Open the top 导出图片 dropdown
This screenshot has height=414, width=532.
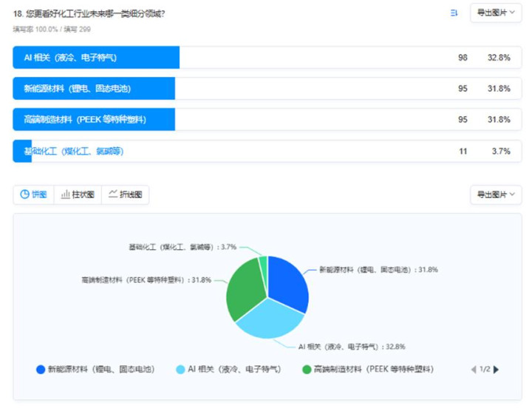tap(496, 13)
